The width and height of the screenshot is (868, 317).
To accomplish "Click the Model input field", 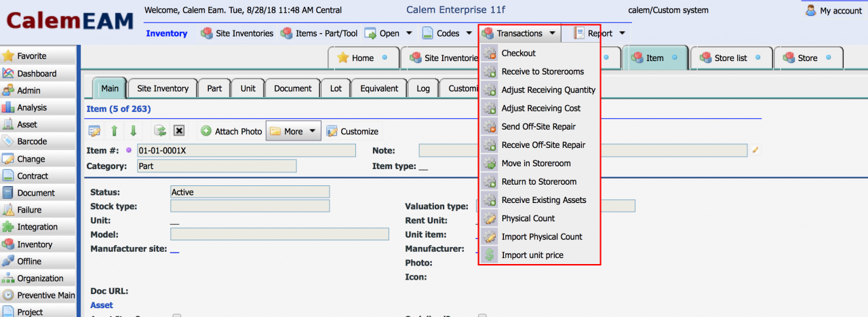I will click(x=279, y=234).
